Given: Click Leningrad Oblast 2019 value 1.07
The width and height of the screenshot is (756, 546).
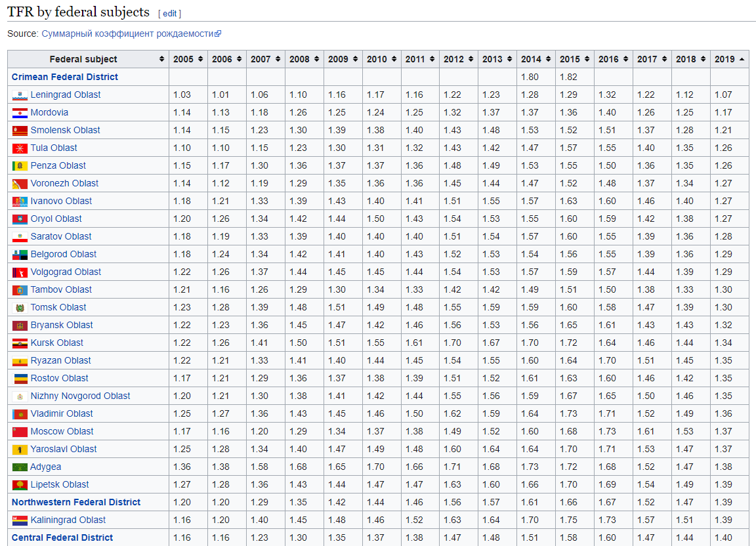Looking at the screenshot, I should pos(723,94).
